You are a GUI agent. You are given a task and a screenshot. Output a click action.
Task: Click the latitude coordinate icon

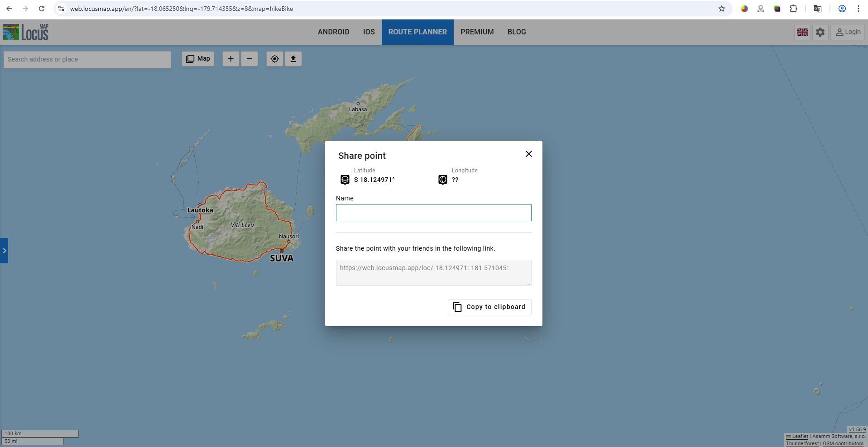tap(345, 180)
